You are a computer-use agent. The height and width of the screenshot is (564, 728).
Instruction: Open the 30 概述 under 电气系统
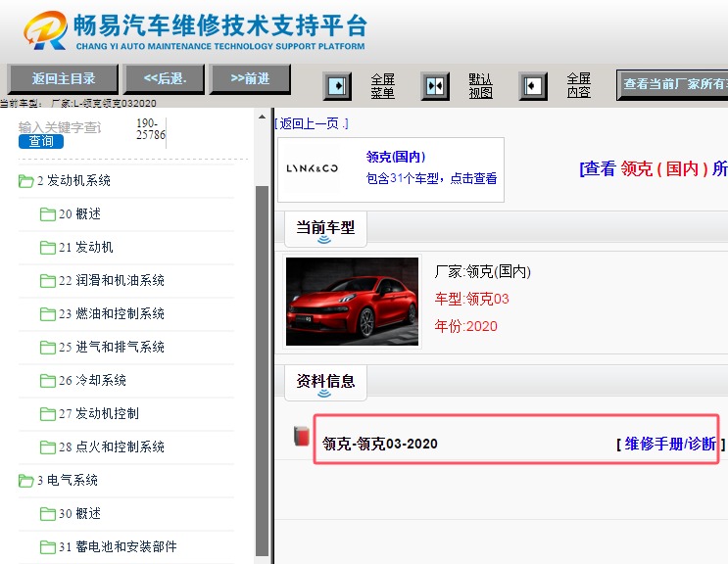[x=80, y=514]
